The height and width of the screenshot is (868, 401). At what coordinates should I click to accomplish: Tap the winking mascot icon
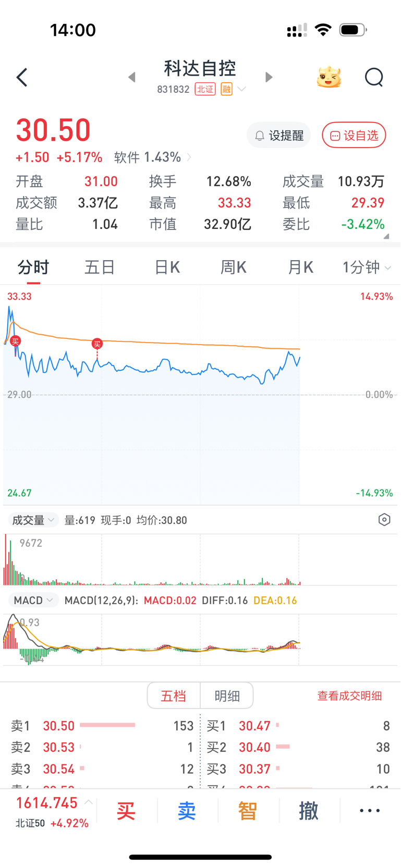tap(329, 77)
